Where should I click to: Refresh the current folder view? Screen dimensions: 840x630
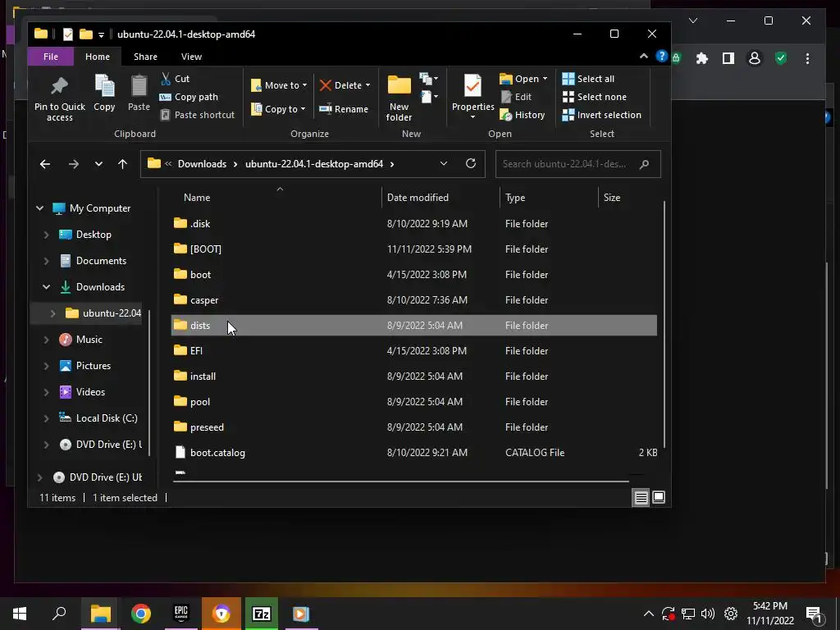pos(471,163)
